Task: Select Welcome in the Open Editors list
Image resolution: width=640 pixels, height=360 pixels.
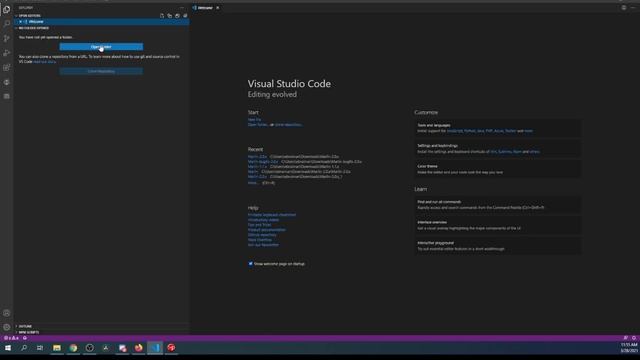Action: (102, 22)
